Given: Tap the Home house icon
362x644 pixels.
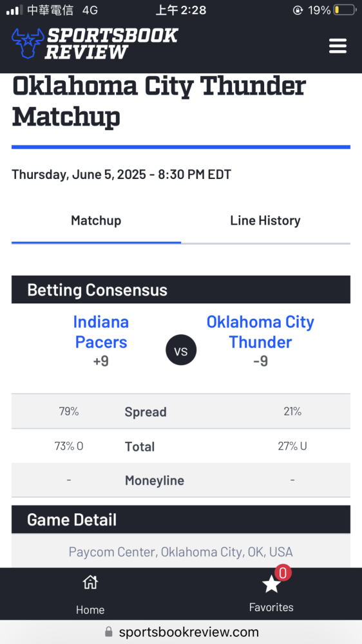Looking at the screenshot, I should 90,582.
